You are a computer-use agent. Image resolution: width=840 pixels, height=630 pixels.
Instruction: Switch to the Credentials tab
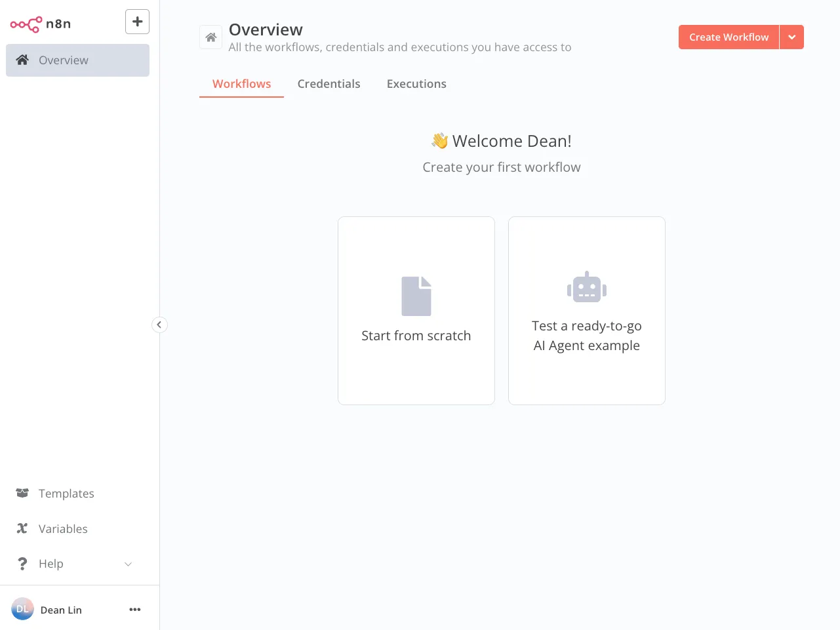(329, 84)
